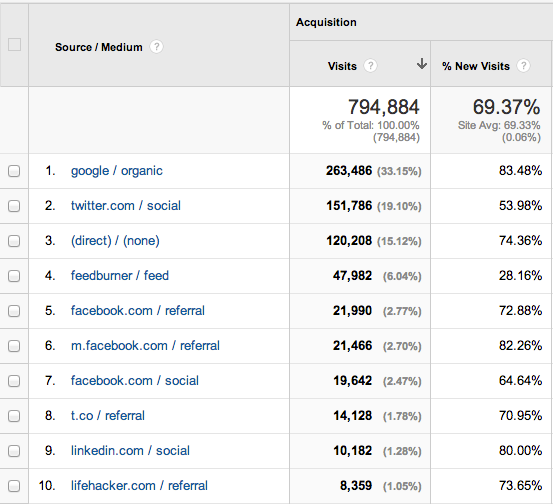The image size is (553, 504).
Task: Click visits value 151,786
Action: click(x=349, y=206)
